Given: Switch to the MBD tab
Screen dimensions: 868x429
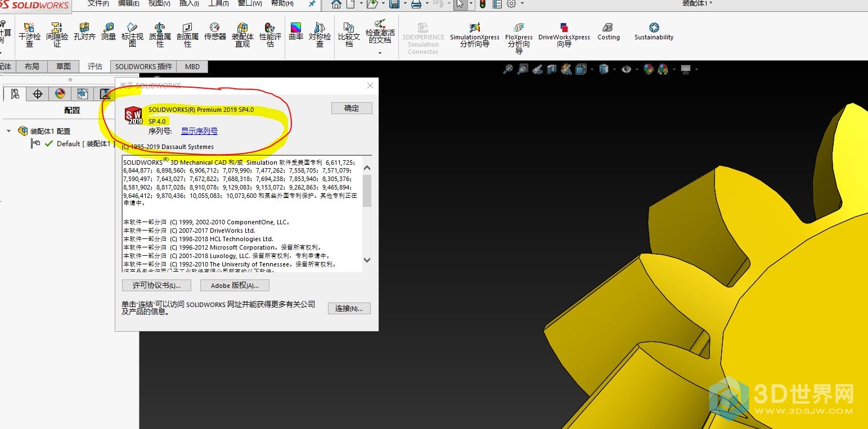Looking at the screenshot, I should (x=192, y=66).
